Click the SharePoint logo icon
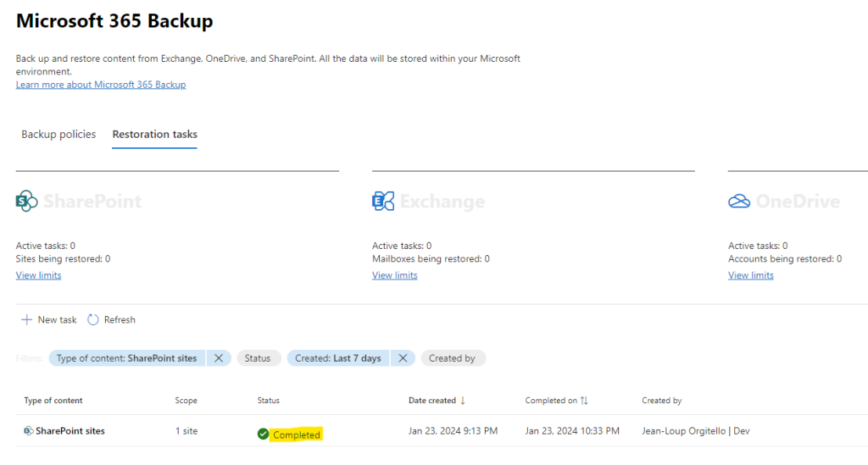The image size is (868, 465). 26,202
